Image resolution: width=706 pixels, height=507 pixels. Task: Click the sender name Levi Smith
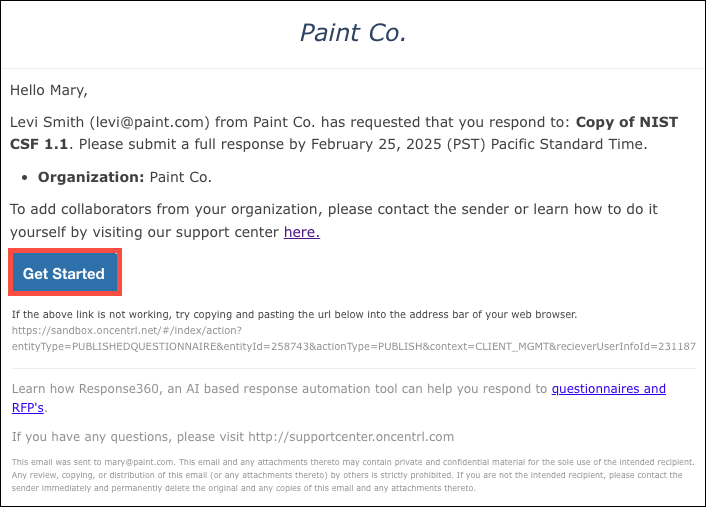coord(47,122)
